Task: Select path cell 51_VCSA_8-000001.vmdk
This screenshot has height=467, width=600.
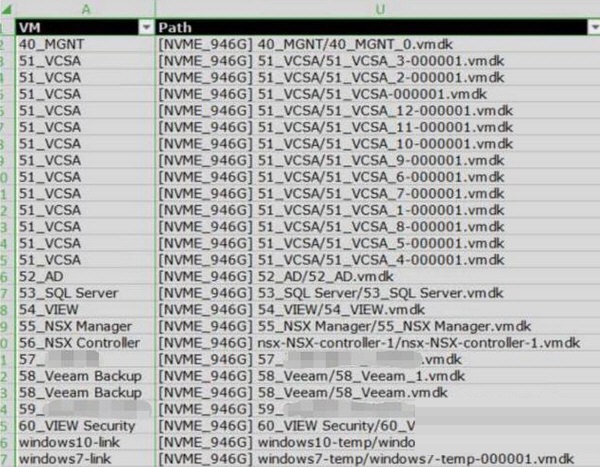Action: 378,227
